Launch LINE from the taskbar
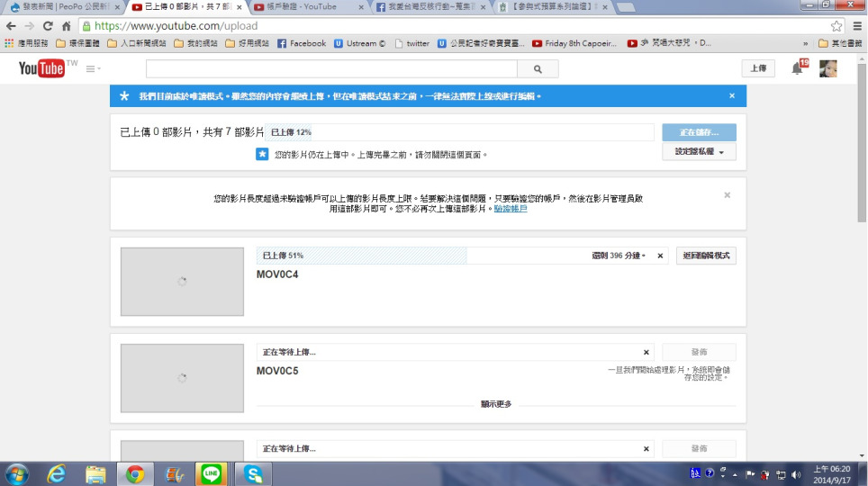Screen dimensions: 868x486 tap(212, 473)
